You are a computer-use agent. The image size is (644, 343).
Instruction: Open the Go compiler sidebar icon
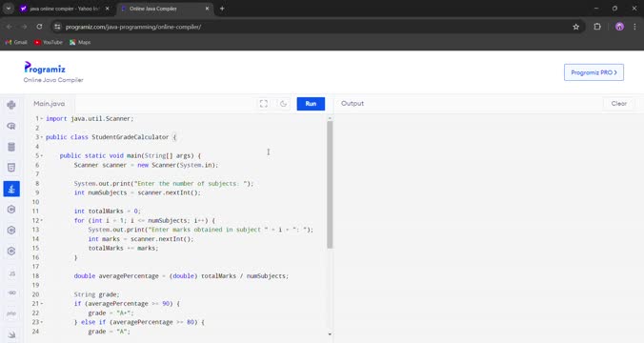pos(11,293)
